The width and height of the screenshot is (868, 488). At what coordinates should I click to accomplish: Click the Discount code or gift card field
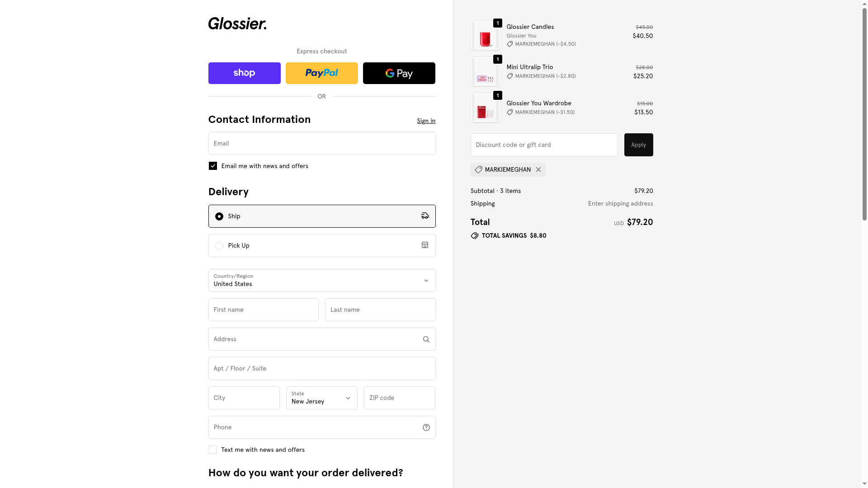click(544, 145)
